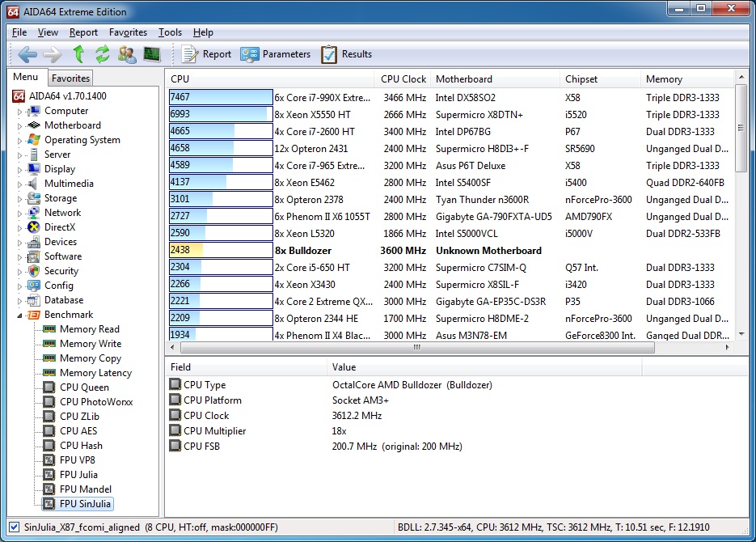Open the Tools menu

(x=170, y=32)
